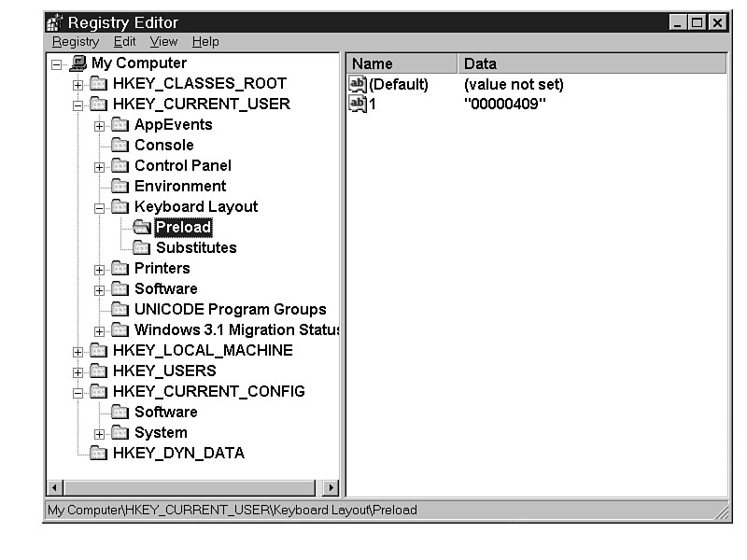Click the Console folder icon
747x560 pixels.
click(120, 145)
